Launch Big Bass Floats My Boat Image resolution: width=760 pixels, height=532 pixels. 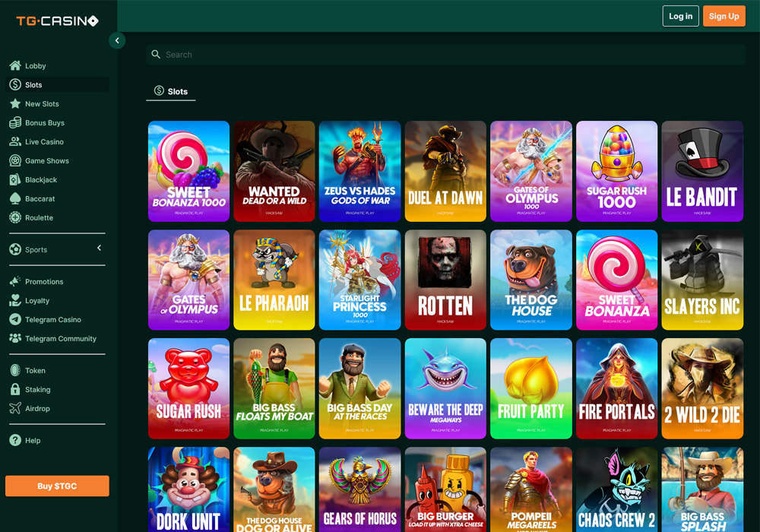[274, 388]
